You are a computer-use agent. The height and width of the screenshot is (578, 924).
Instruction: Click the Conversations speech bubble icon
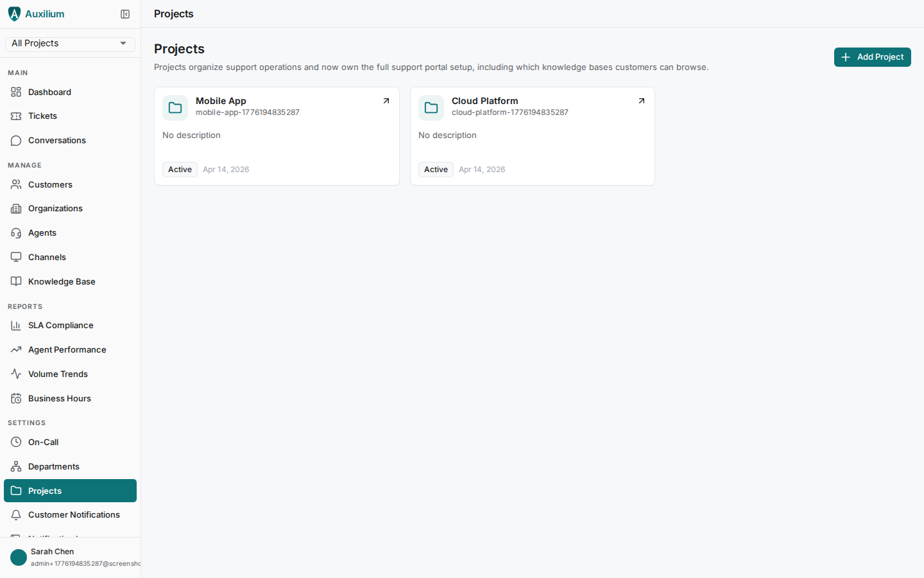click(15, 140)
